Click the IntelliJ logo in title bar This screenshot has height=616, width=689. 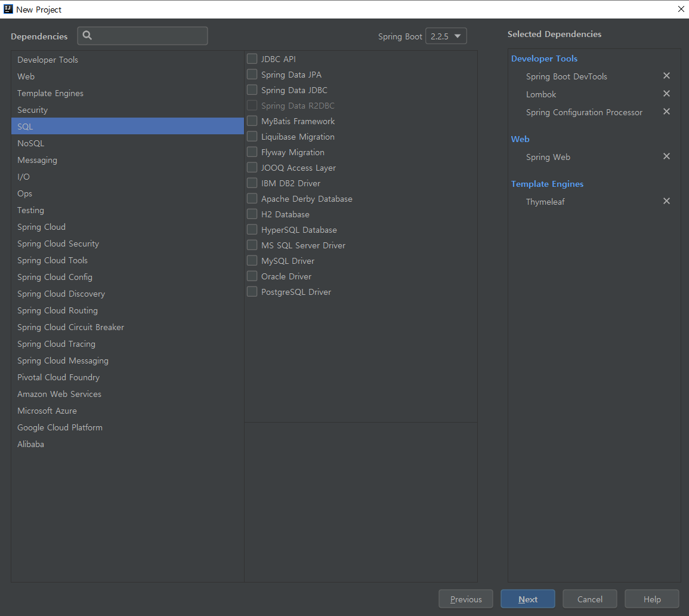click(x=8, y=9)
